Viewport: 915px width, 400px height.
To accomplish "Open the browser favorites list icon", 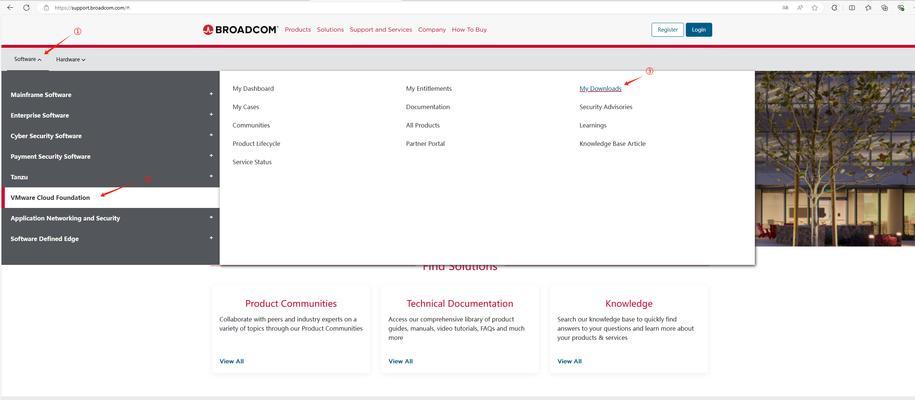I will coord(868,8).
